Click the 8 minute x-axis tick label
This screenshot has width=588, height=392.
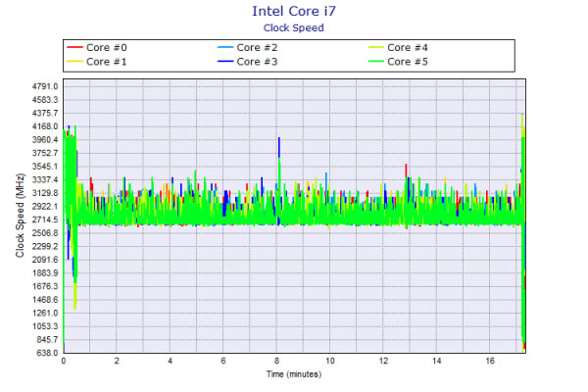[x=276, y=361]
